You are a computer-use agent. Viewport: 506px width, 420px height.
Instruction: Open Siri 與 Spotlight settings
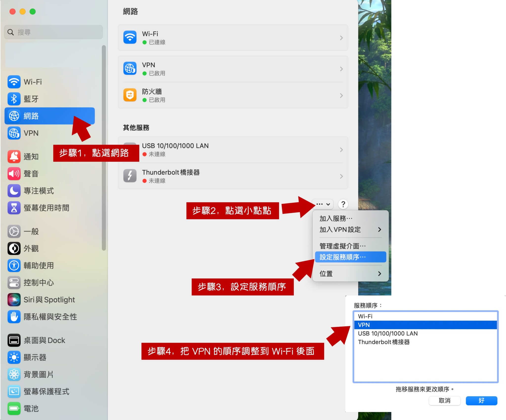tap(49, 300)
